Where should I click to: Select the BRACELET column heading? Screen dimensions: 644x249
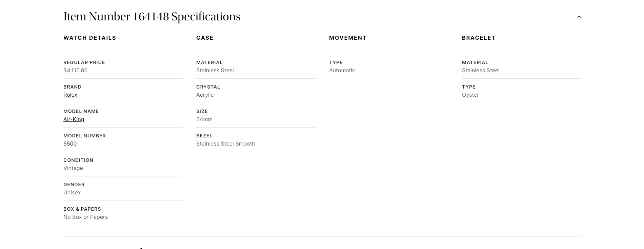click(479, 38)
